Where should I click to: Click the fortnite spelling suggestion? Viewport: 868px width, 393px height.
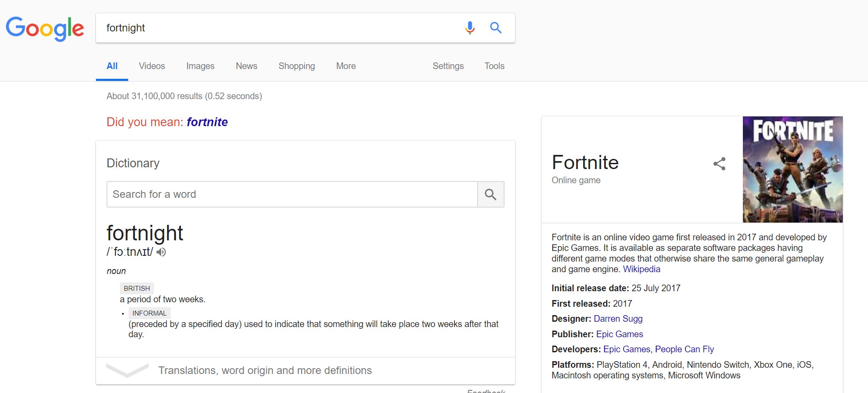click(207, 122)
